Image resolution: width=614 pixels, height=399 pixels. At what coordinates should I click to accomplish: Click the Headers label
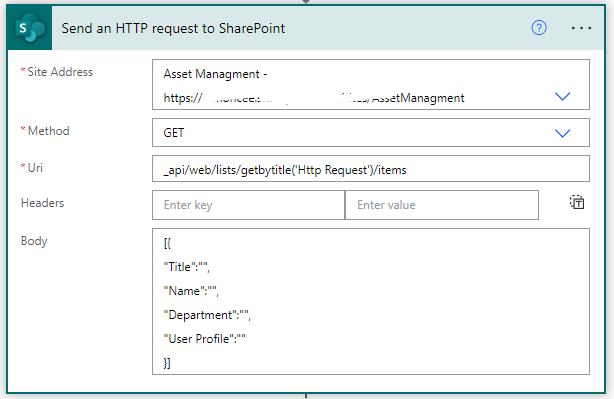pos(42,203)
